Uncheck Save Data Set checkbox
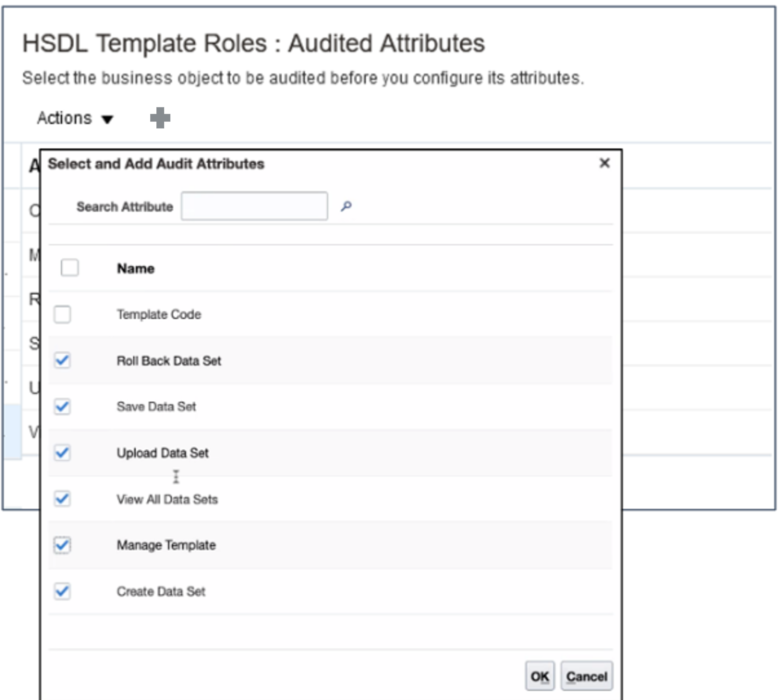 click(x=62, y=407)
